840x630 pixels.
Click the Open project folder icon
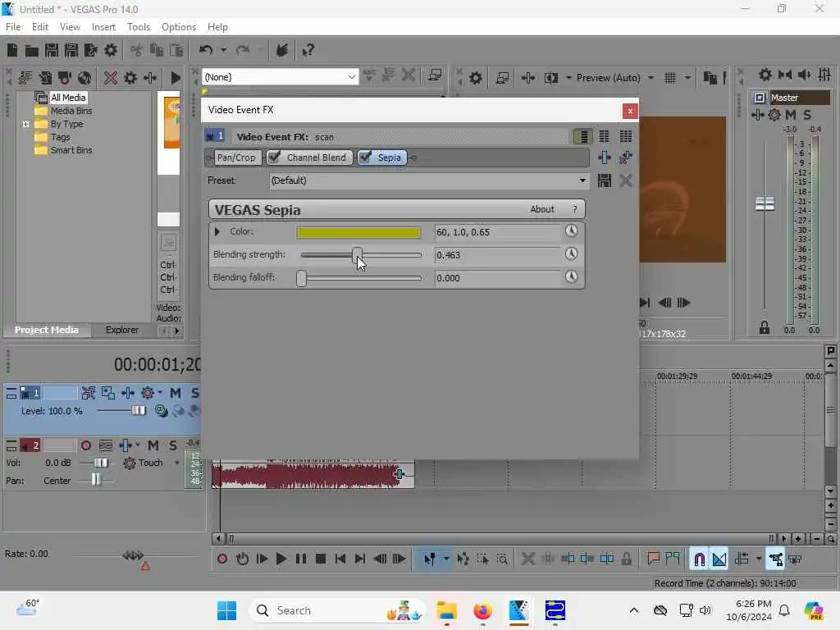32,50
